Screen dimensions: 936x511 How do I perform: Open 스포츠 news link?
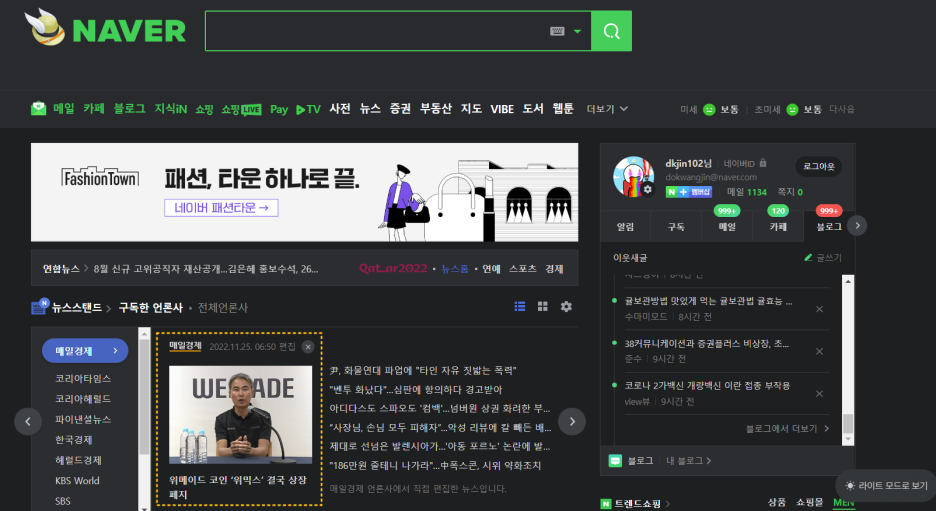[x=522, y=269]
